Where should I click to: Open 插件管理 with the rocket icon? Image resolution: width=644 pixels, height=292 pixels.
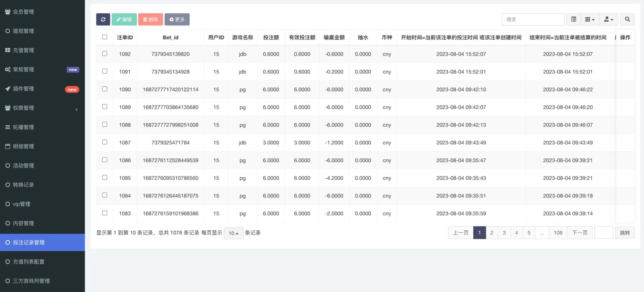24,89
